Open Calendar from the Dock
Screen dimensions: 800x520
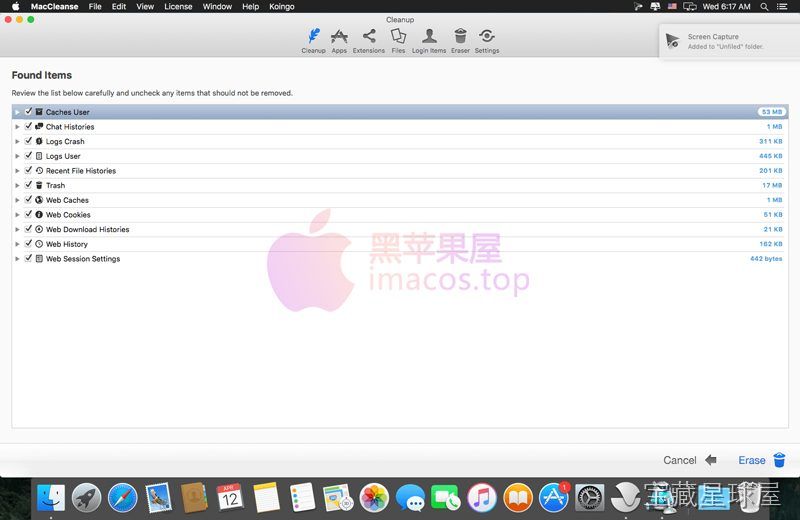230,498
